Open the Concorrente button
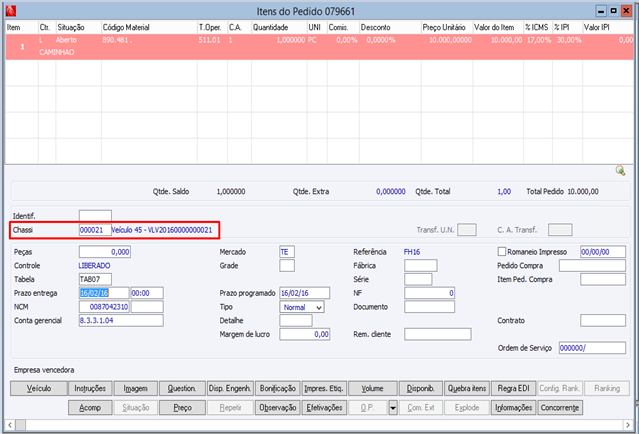Viewport: 639px width, 434px height. pyautogui.click(x=560, y=408)
